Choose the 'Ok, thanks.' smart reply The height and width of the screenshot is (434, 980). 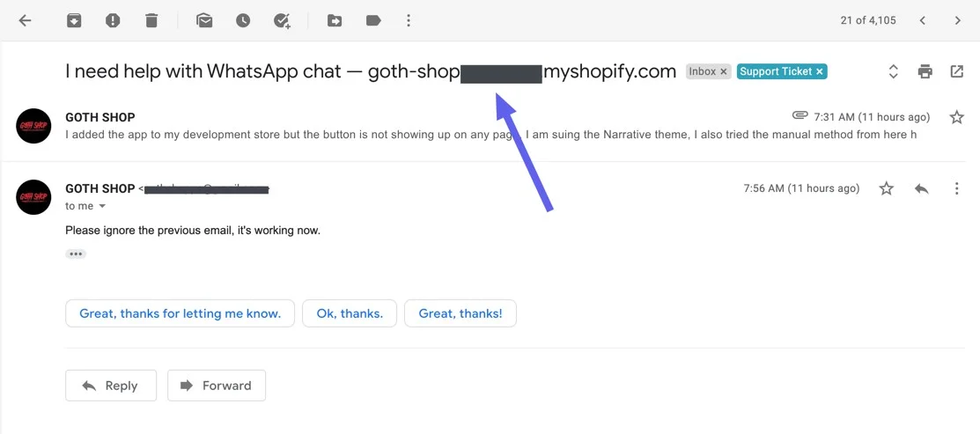click(x=350, y=313)
